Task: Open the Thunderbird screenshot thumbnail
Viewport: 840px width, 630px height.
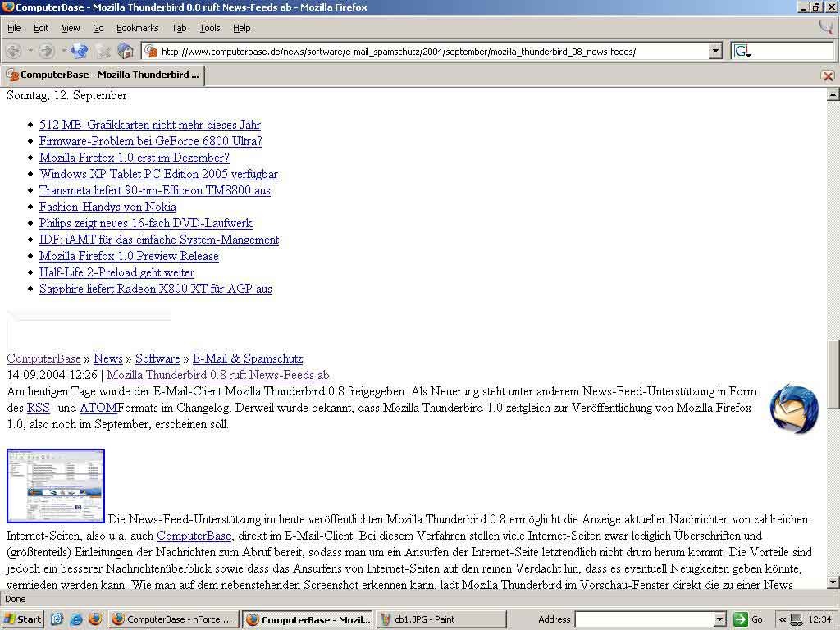Action: click(56, 486)
